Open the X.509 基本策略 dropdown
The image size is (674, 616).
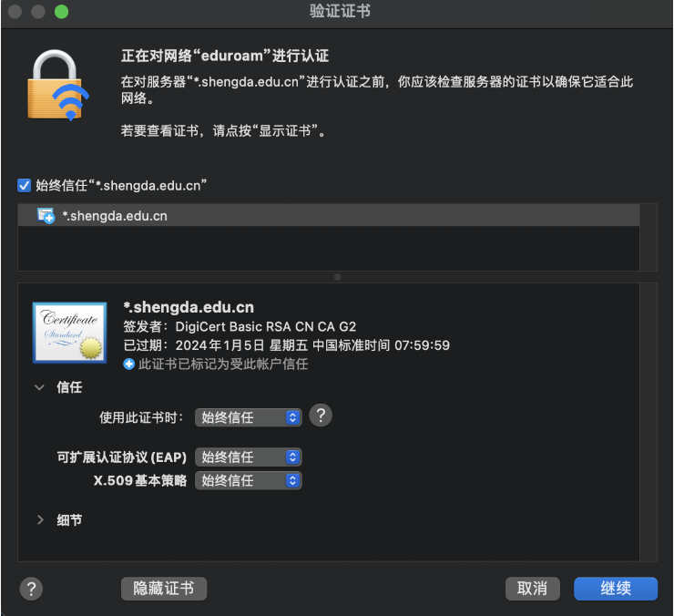[249, 480]
